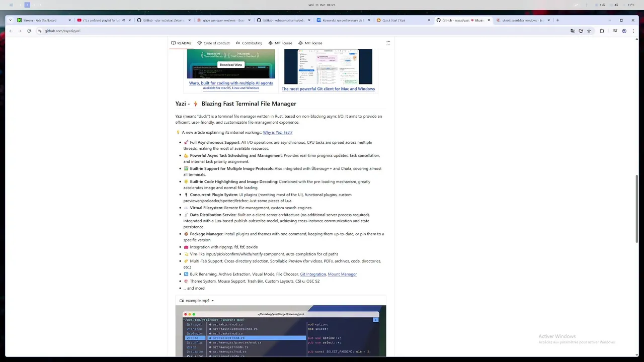
Task: Close the active sxyazi/yazi tab
Action: pos(489,20)
